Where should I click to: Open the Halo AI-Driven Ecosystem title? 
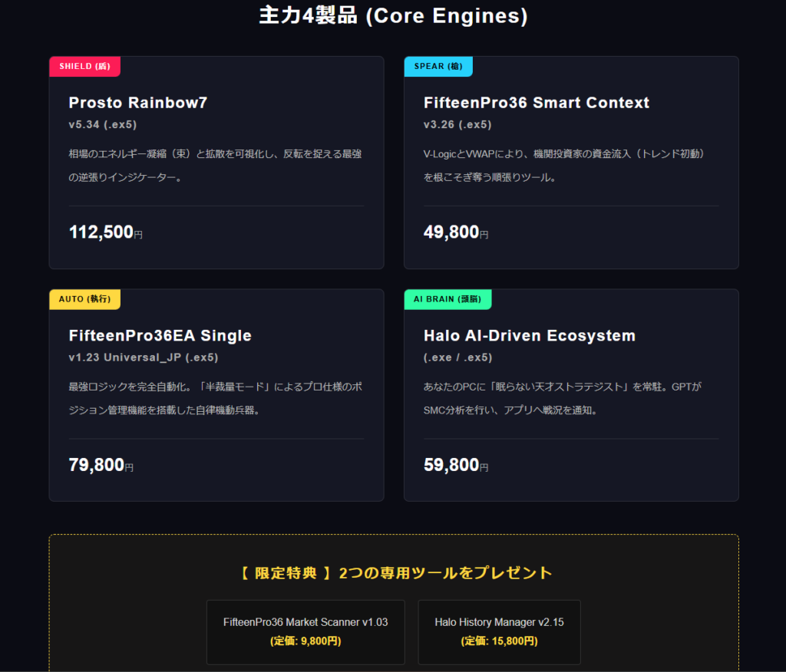coord(530,336)
